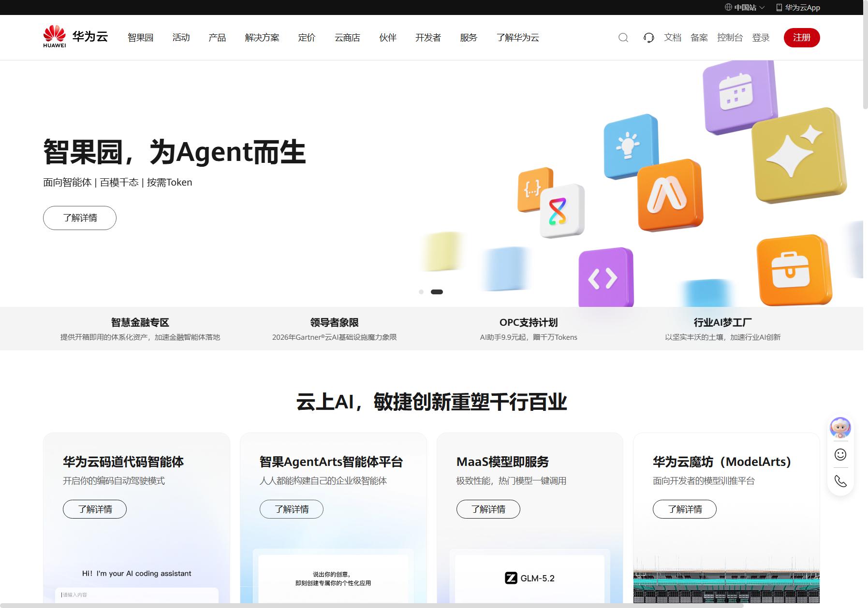Click the 智果AgentArts智能体平台 card title
This screenshot has height=608, width=868.
coord(331,462)
